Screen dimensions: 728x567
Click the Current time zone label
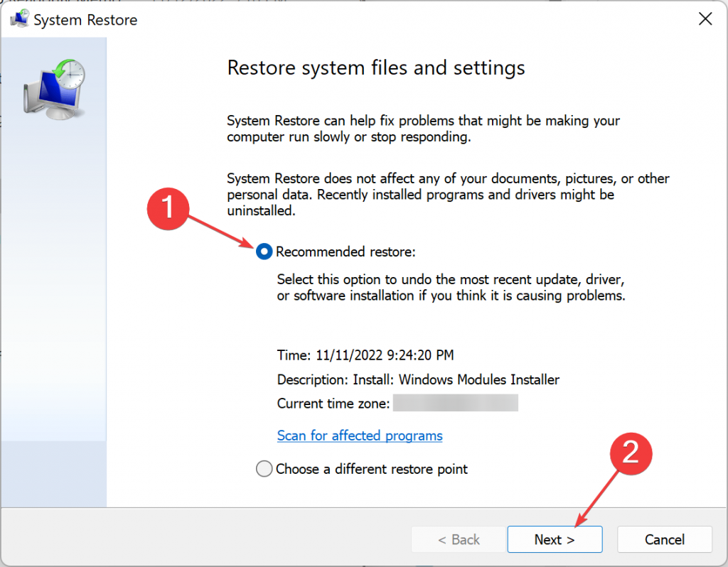pos(333,404)
